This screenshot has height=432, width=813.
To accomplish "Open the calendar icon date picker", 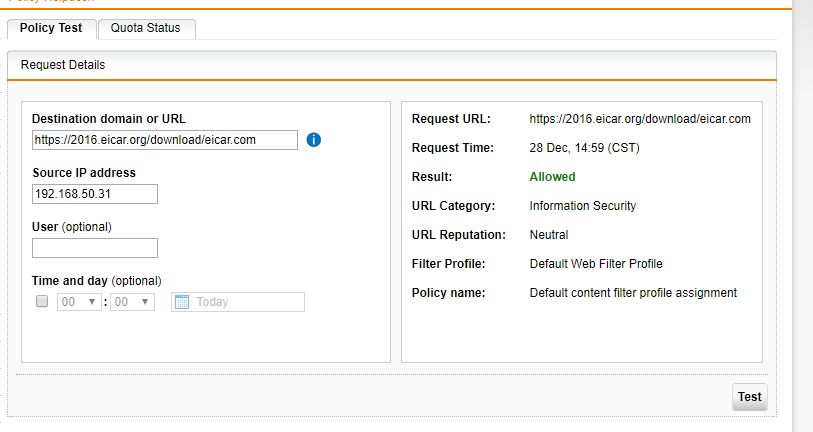I will pos(182,302).
